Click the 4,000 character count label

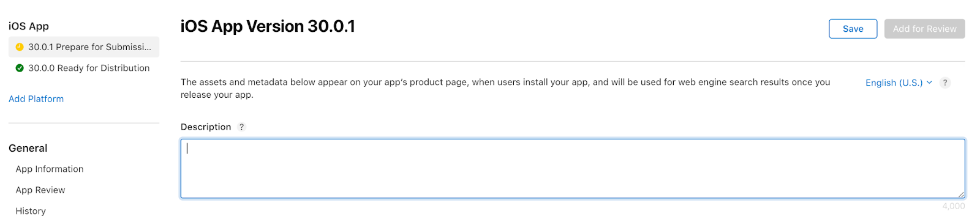tap(954, 206)
